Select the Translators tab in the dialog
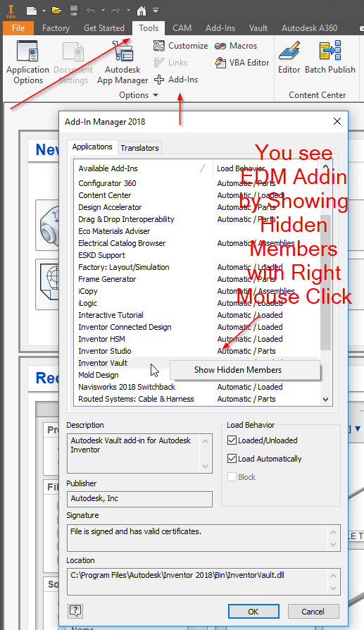 coord(139,148)
